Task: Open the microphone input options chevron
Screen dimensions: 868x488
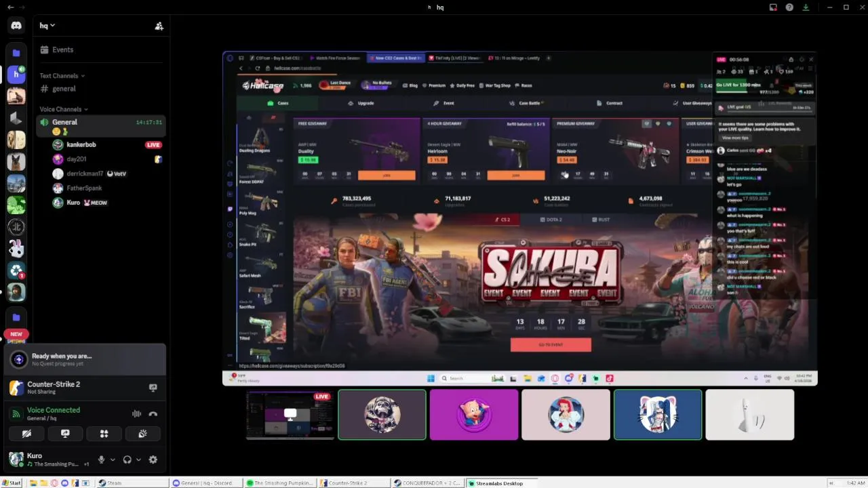Action: 113,460
